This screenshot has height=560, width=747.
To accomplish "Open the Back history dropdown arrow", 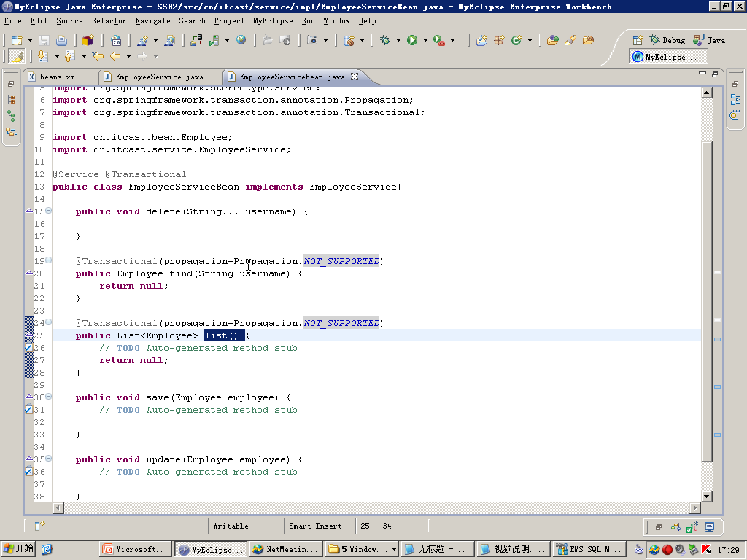I will [x=128, y=57].
